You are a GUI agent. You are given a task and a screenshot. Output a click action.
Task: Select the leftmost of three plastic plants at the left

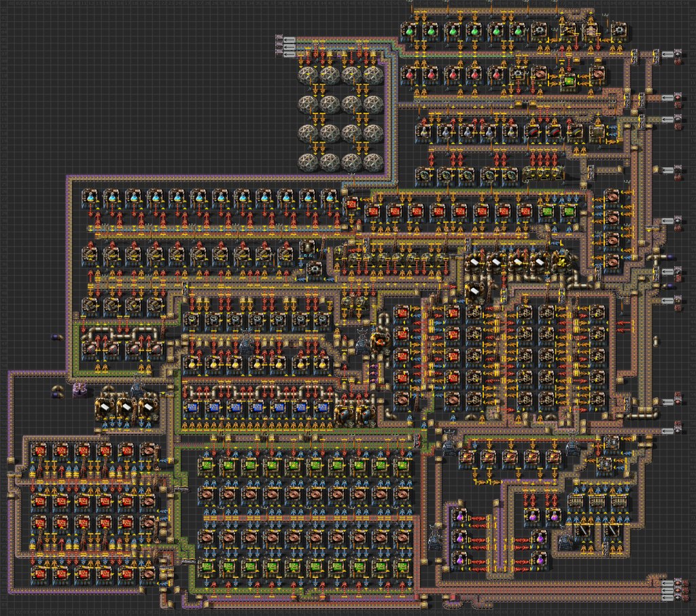[x=104, y=408]
